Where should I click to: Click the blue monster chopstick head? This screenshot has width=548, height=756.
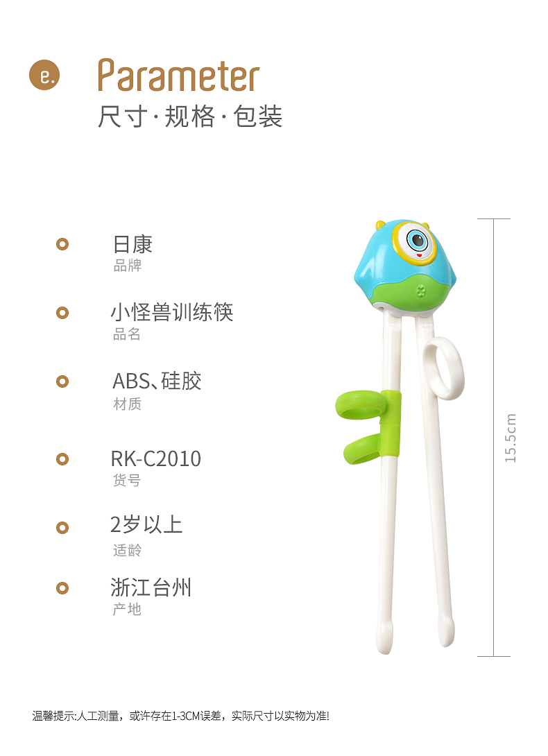(406, 266)
